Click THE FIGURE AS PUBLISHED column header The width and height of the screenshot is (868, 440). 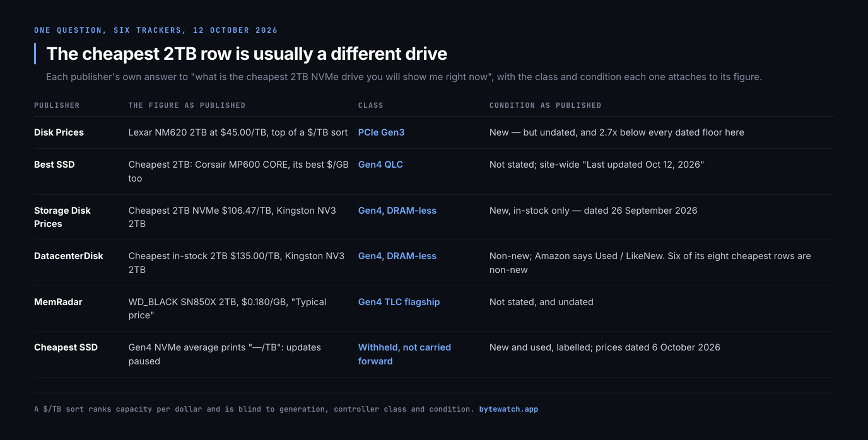point(187,105)
